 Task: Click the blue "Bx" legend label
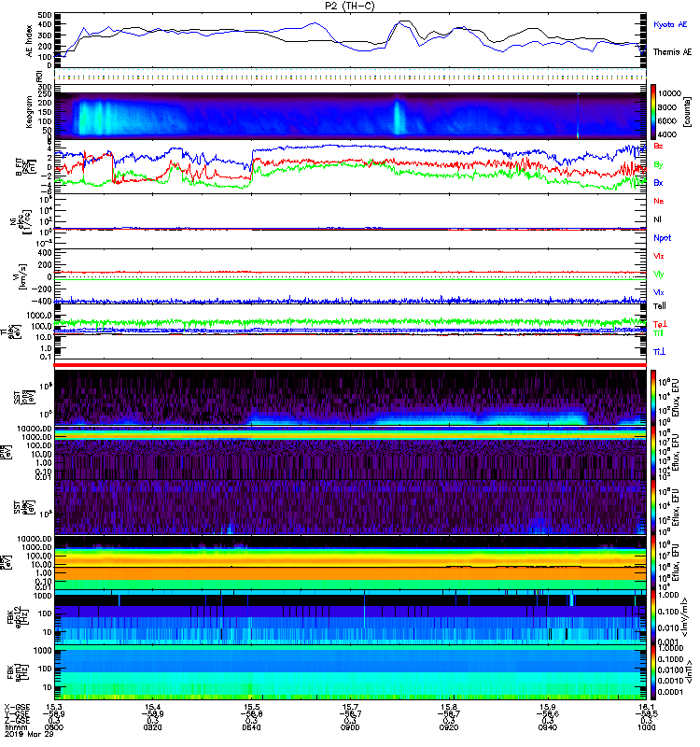pos(658,182)
